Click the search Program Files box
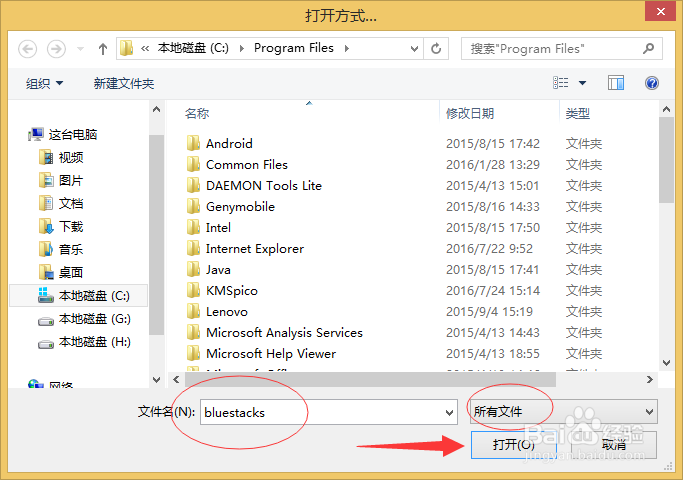This screenshot has height=480, width=683. 561,49
